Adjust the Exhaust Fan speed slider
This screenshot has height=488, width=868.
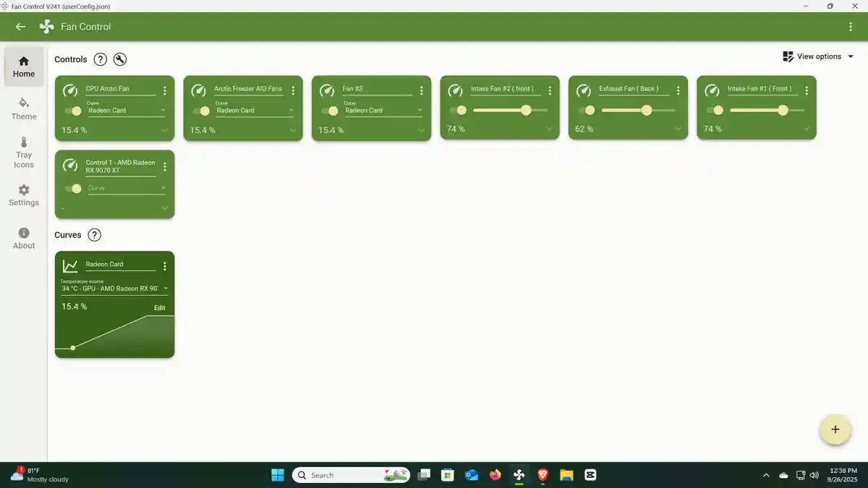646,111
